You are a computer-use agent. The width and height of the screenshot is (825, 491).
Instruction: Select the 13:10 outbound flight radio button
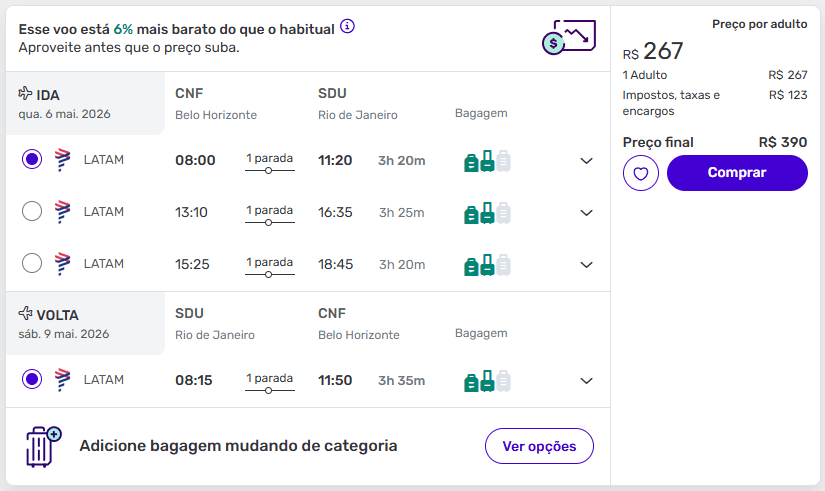[32, 211]
